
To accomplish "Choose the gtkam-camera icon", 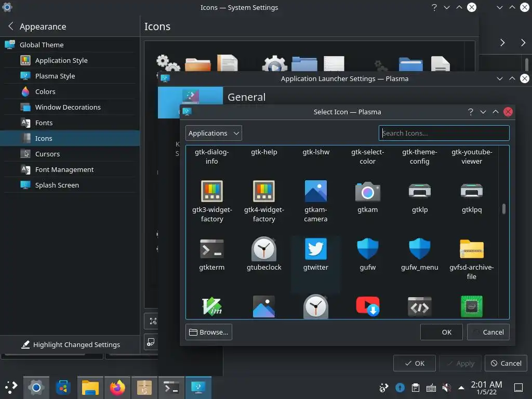I will pyautogui.click(x=315, y=201).
